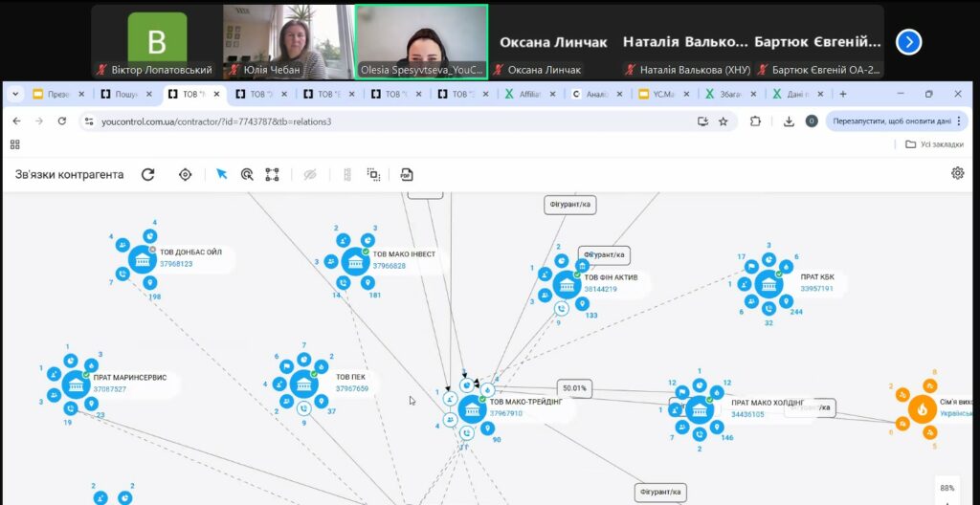
Task: Open location pin with 244 on ПРАТ КБК
Action: 787,301
